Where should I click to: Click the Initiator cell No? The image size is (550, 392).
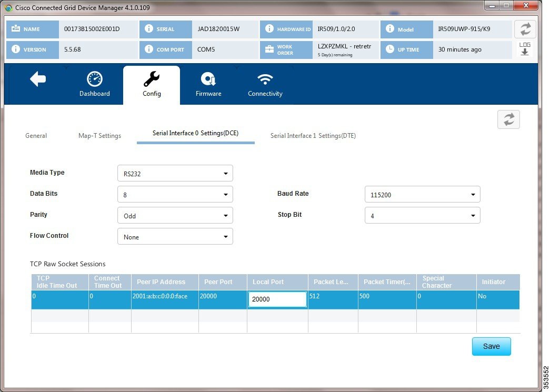(x=498, y=300)
